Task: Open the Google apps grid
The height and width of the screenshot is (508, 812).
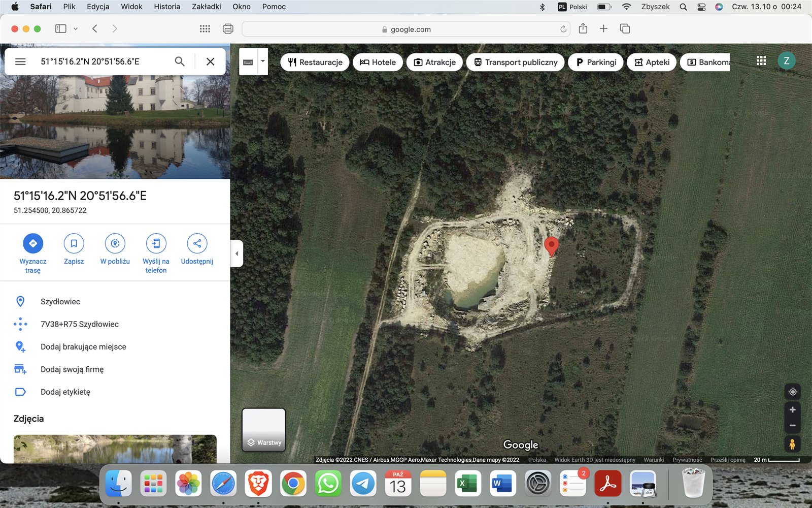Action: click(761, 61)
